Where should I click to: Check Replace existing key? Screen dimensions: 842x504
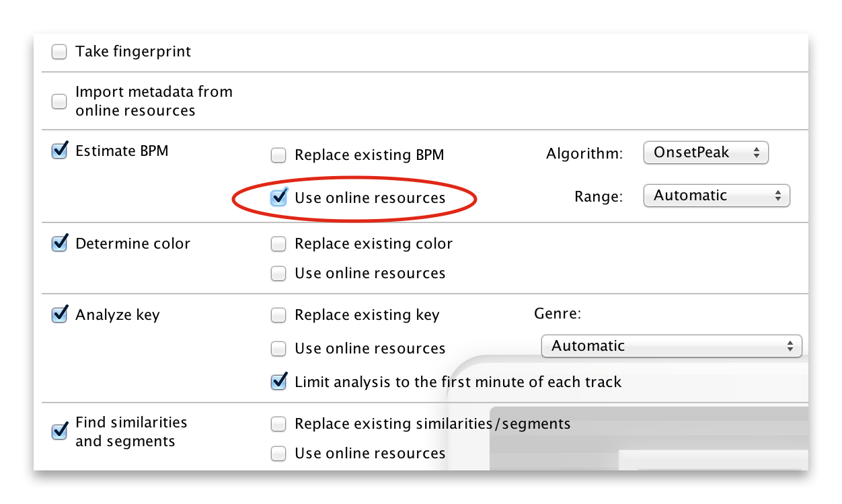(x=278, y=315)
